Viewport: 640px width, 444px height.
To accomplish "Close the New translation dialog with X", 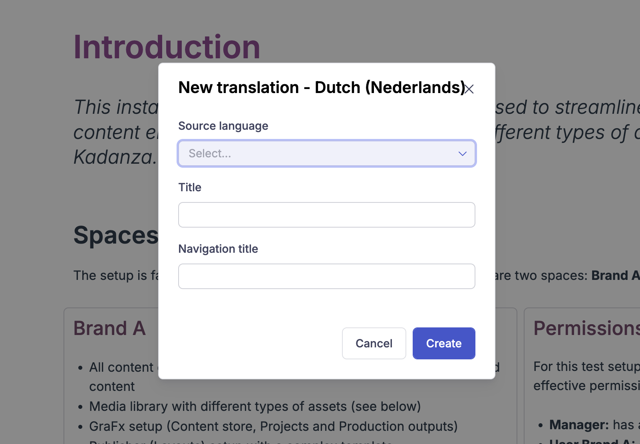I will click(x=469, y=89).
